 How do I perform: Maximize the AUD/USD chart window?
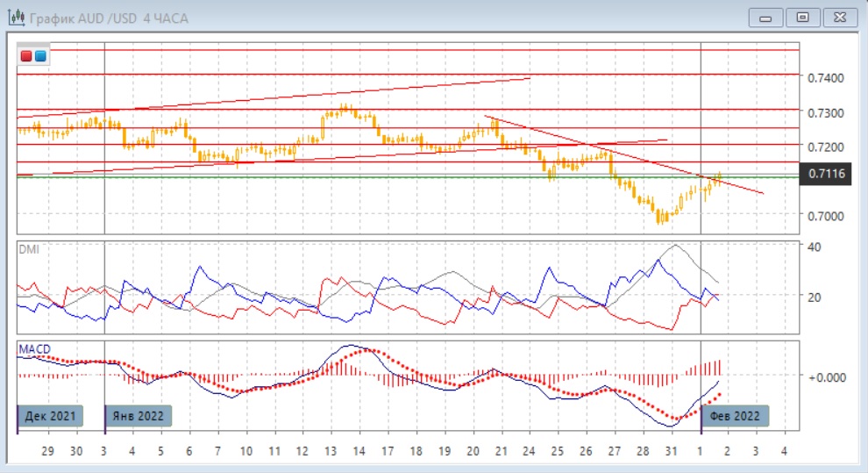point(802,18)
